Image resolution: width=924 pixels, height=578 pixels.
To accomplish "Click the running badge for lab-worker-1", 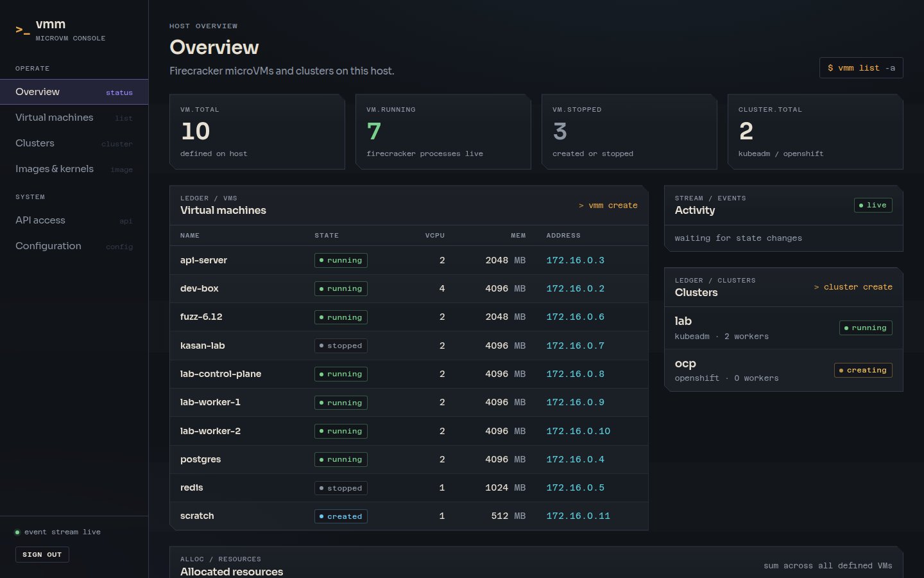I will coord(341,403).
